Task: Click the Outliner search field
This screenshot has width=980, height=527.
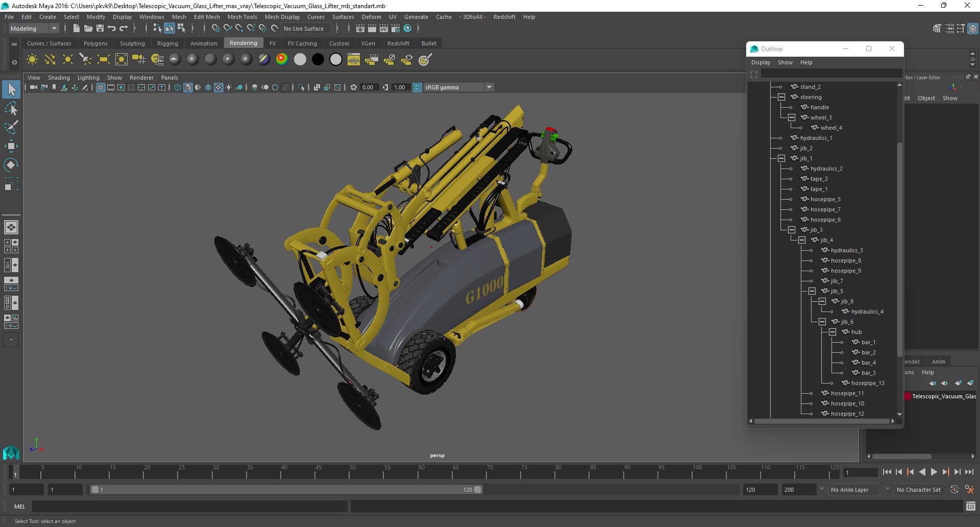Action: (x=831, y=74)
